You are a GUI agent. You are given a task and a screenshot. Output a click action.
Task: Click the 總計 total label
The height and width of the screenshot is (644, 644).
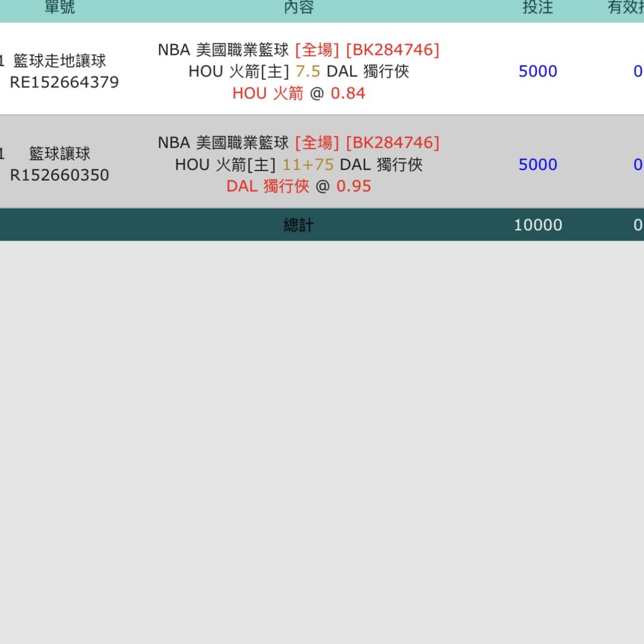point(299,225)
